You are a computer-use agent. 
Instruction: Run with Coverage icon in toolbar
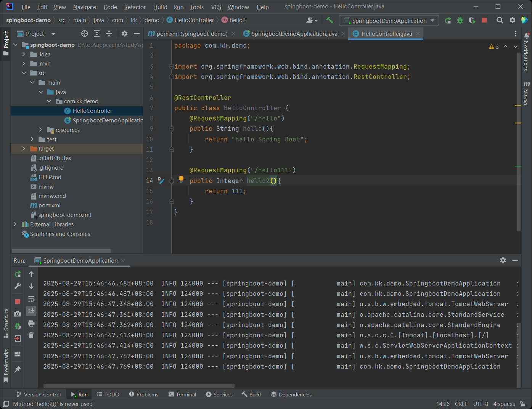click(x=472, y=21)
